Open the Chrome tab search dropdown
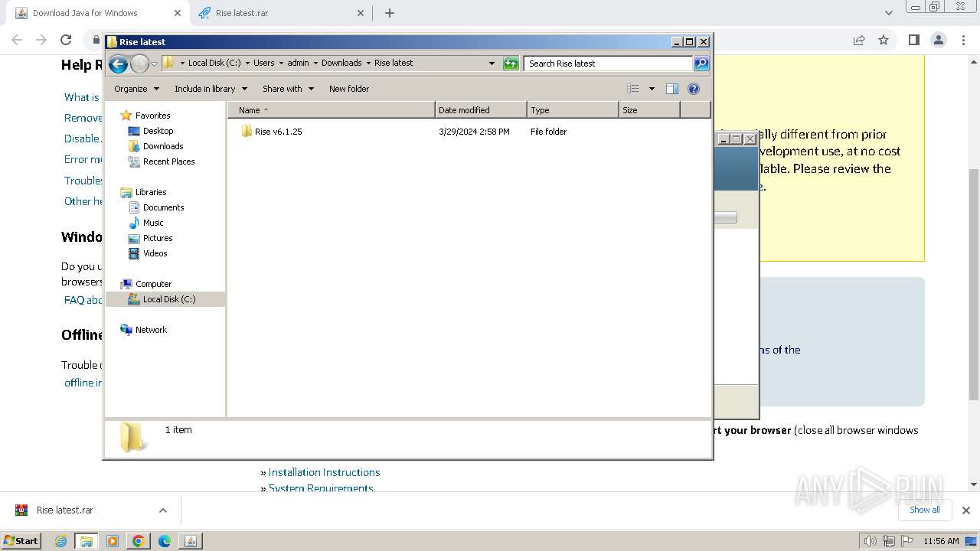The height and width of the screenshot is (551, 980). pyautogui.click(x=888, y=13)
